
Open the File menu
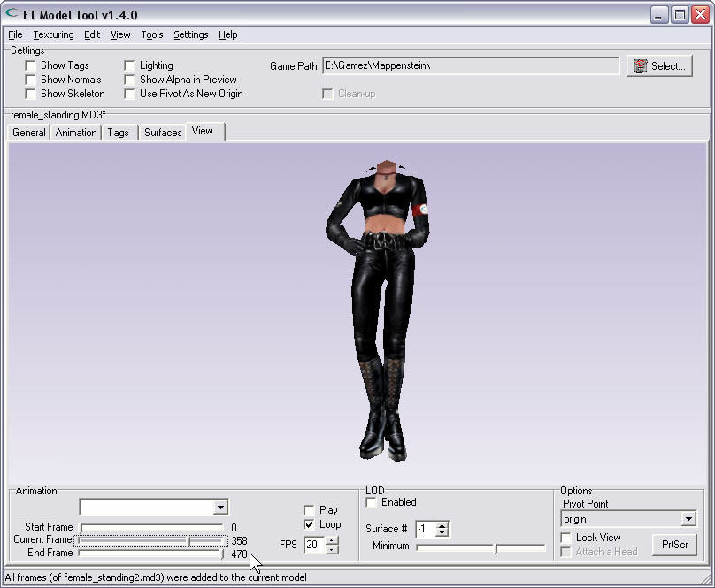[15, 34]
